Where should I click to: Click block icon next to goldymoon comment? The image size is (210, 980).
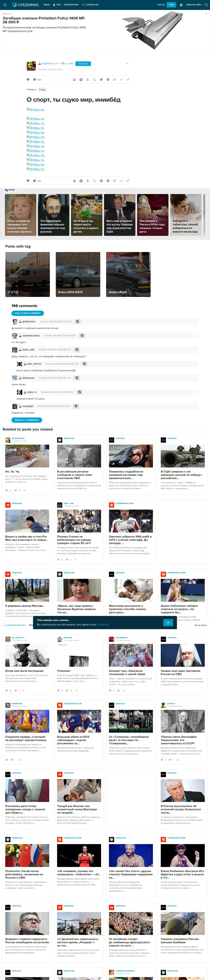point(77,321)
